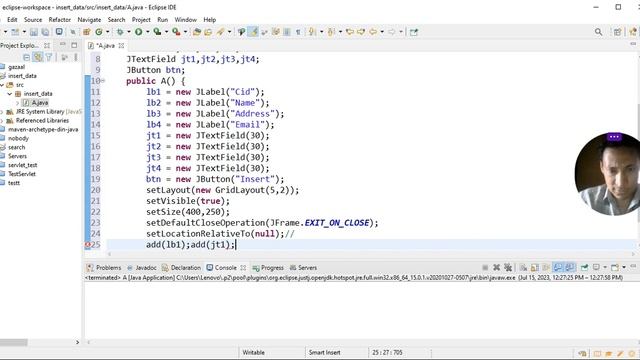Open the Project menu
640x360 pixels.
pos(141,20)
